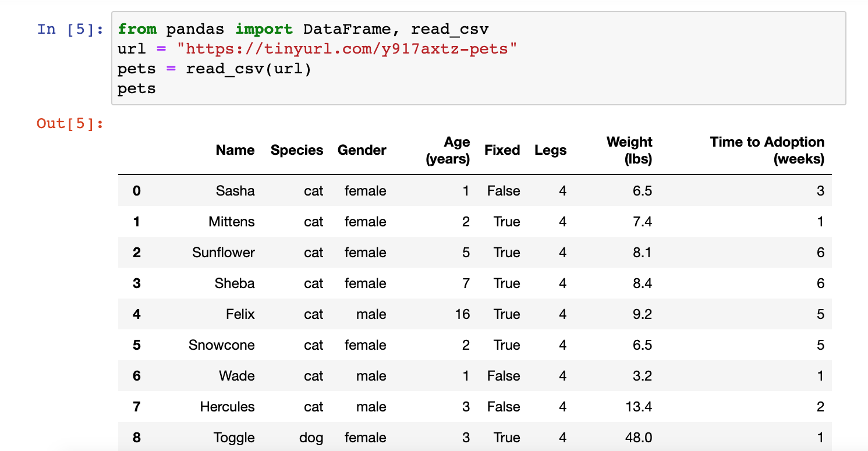The image size is (868, 451).
Task: Click bold row index 5 beside Snowcone
Action: pos(137,345)
